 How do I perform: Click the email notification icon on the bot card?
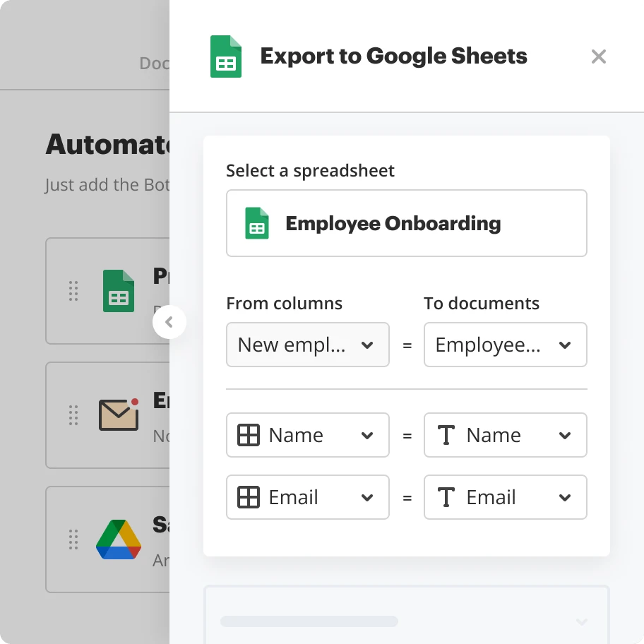tap(118, 415)
